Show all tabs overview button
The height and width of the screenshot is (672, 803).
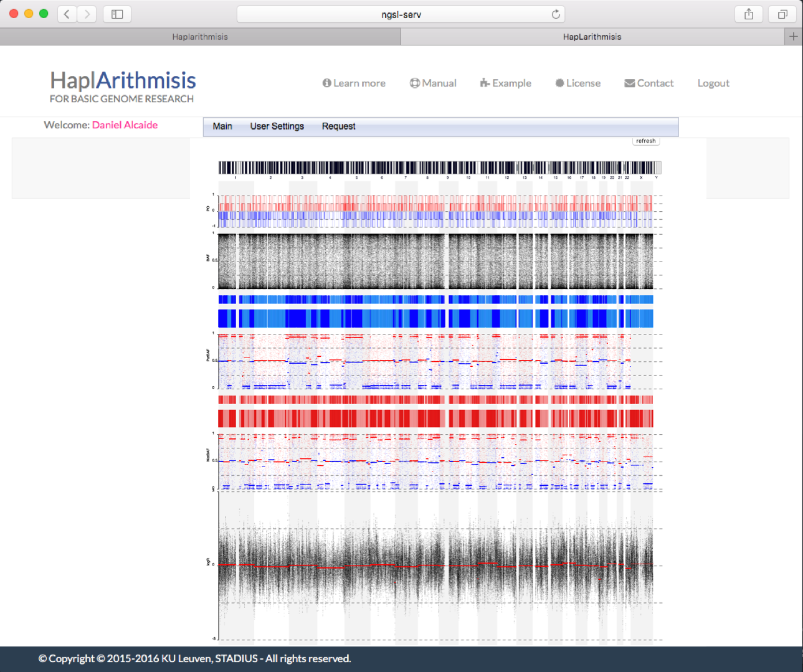click(x=782, y=14)
